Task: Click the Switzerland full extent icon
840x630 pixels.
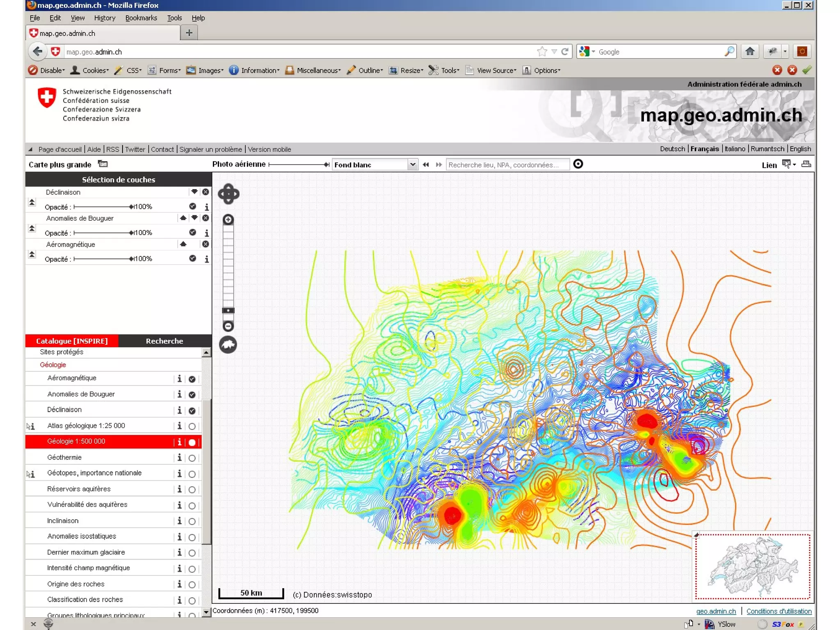Action: (228, 345)
